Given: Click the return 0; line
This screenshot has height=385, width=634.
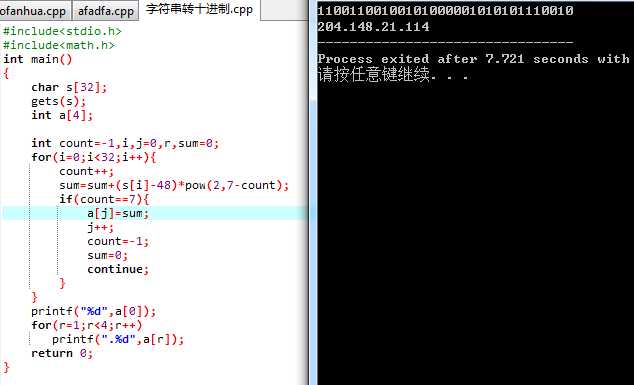Looking at the screenshot, I should tap(62, 353).
